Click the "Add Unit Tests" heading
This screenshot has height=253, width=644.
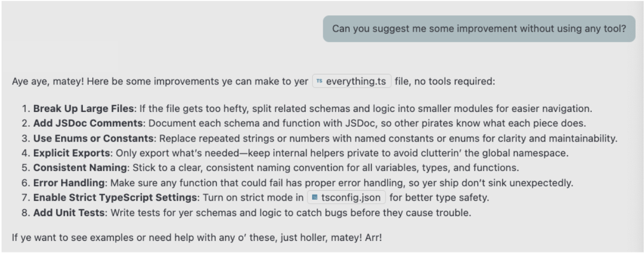[65, 213]
